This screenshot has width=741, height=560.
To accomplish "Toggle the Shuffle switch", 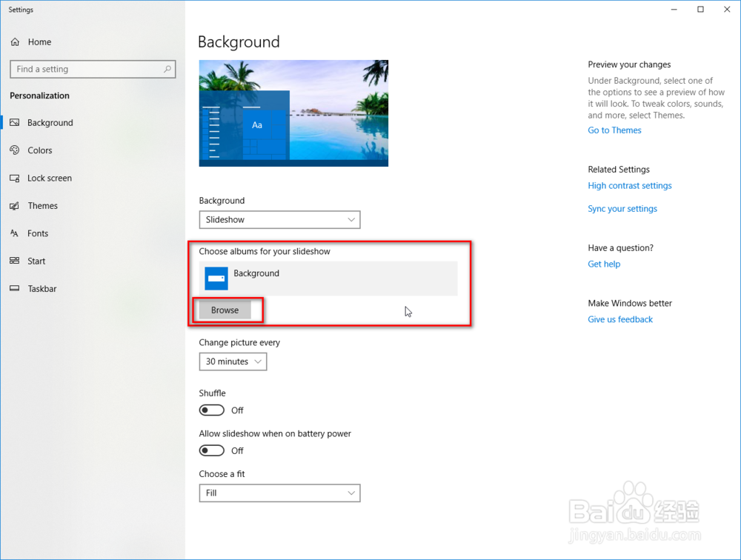I will [212, 410].
